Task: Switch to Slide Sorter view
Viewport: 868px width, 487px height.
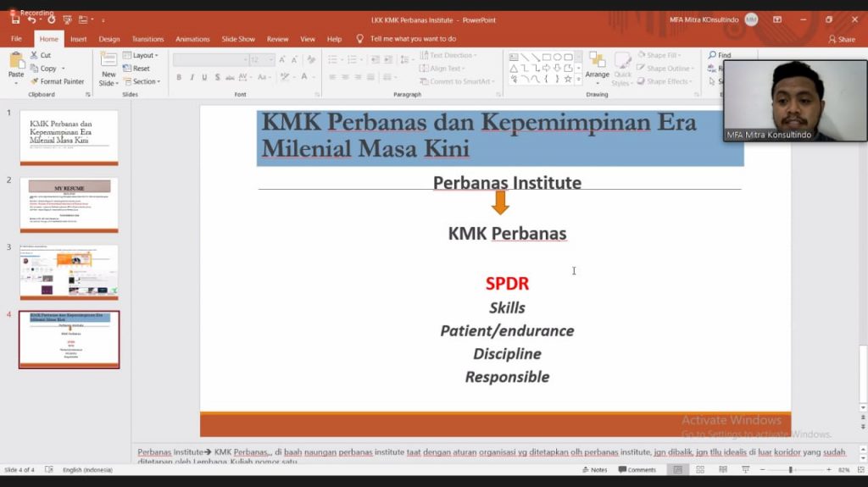Action: pos(700,470)
